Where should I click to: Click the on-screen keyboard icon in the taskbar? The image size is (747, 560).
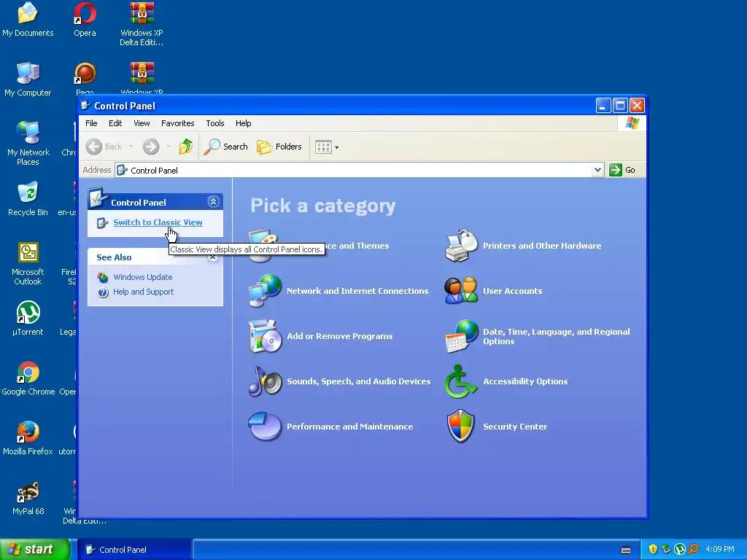pyautogui.click(x=626, y=550)
